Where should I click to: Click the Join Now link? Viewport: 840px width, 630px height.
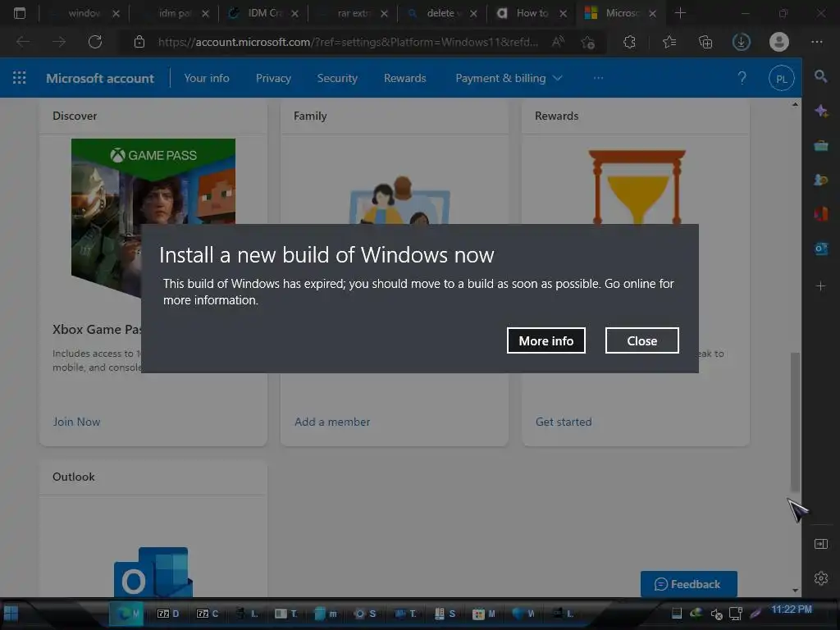[76, 422]
